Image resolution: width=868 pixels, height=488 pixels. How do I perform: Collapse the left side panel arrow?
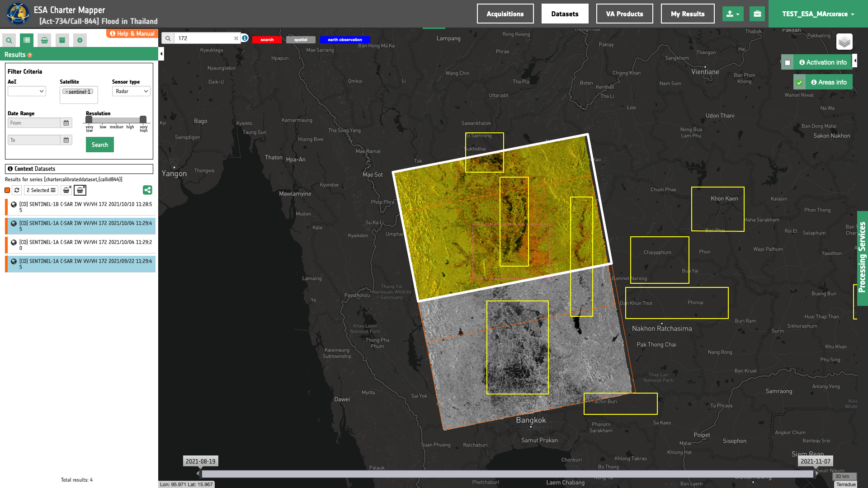pos(161,54)
